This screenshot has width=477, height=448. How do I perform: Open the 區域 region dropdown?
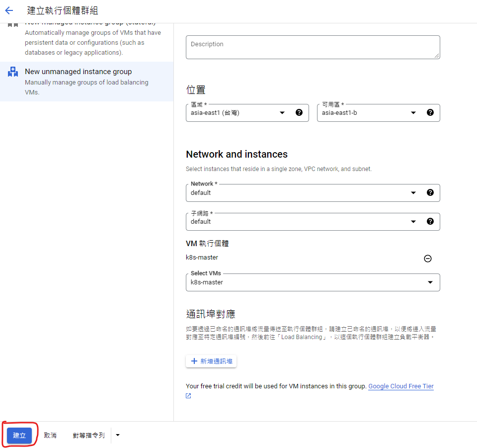(282, 113)
